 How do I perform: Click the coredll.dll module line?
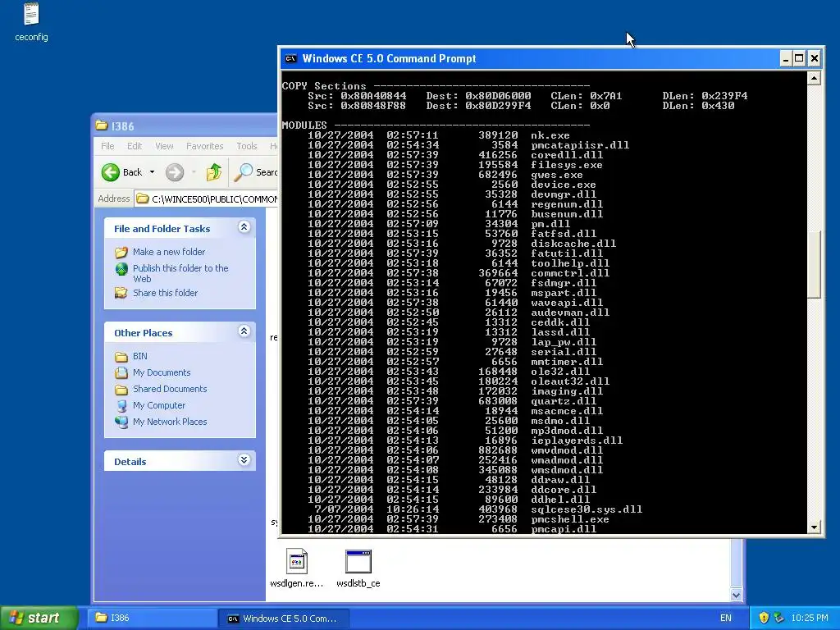pyautogui.click(x=454, y=155)
